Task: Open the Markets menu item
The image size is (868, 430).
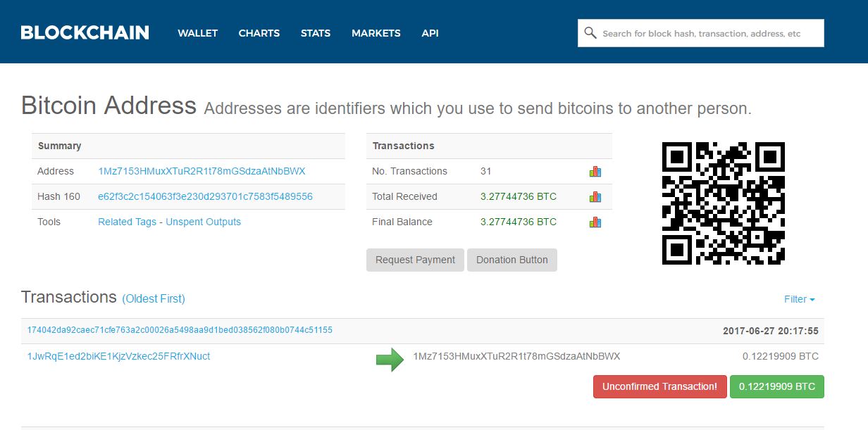Action: click(376, 33)
